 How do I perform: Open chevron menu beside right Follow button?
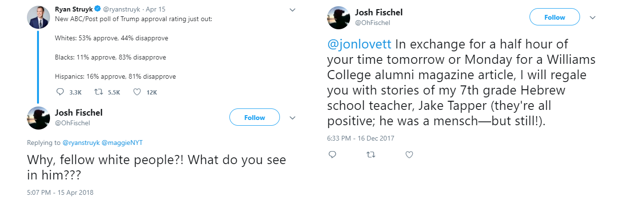[593, 17]
